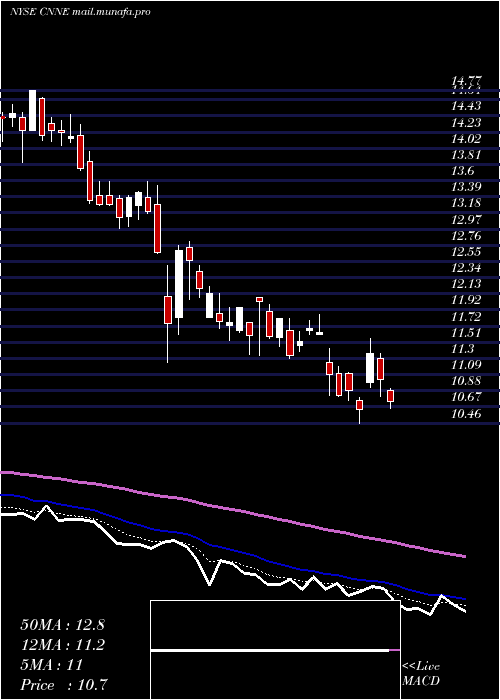Click the Price : 10.7 readout

pos(64,685)
